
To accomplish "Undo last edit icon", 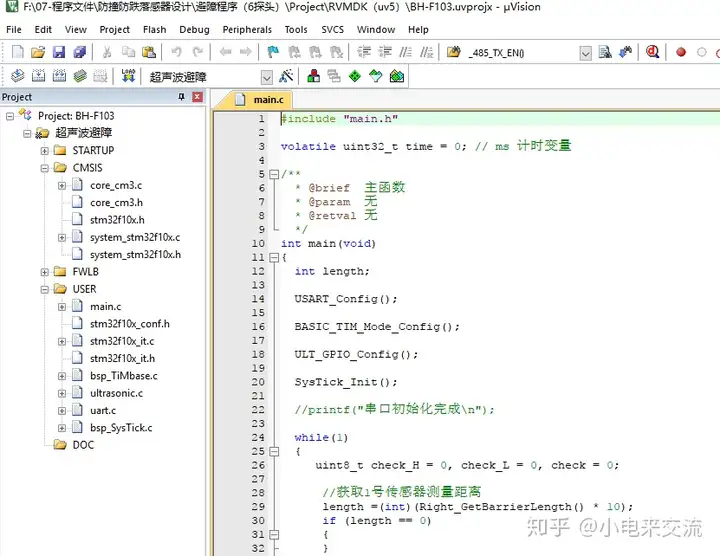I will coord(176,52).
